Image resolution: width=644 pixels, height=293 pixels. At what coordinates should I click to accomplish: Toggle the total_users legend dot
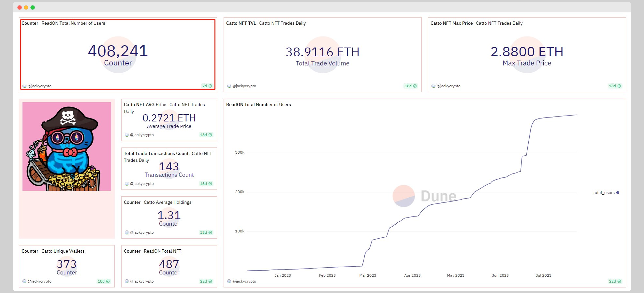[618, 193]
